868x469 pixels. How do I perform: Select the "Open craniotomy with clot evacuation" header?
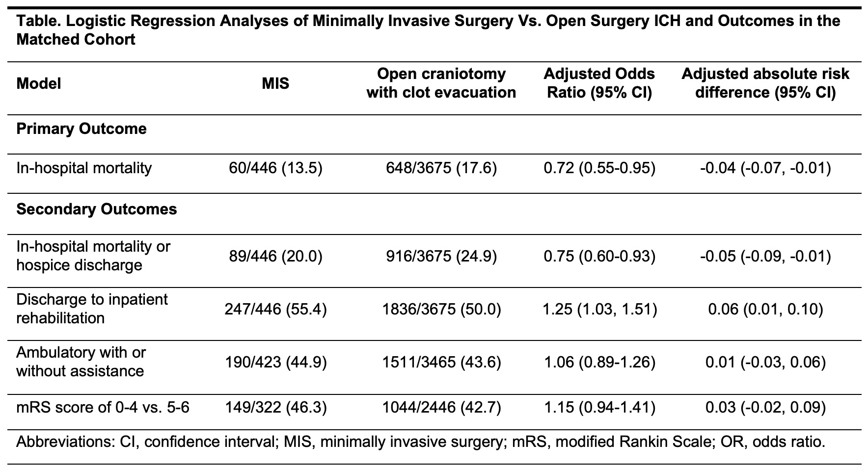coord(441,83)
